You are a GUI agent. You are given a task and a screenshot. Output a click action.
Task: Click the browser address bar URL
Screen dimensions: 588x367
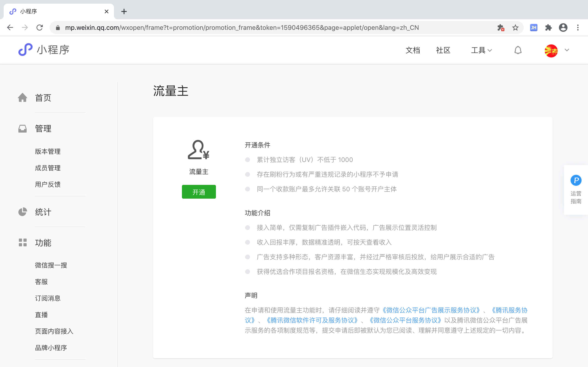[x=242, y=28]
